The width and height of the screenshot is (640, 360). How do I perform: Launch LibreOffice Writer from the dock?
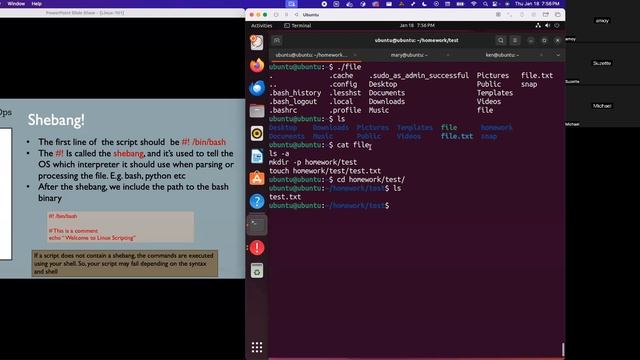click(257, 156)
